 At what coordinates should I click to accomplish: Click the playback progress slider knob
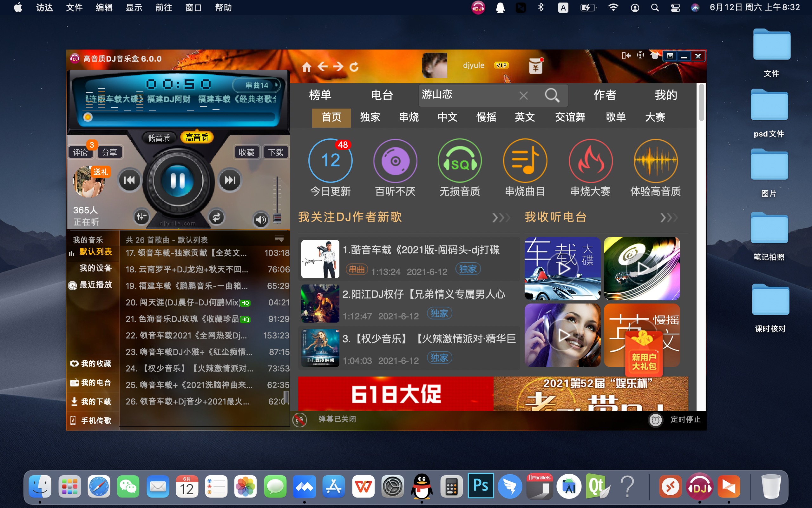point(88,117)
